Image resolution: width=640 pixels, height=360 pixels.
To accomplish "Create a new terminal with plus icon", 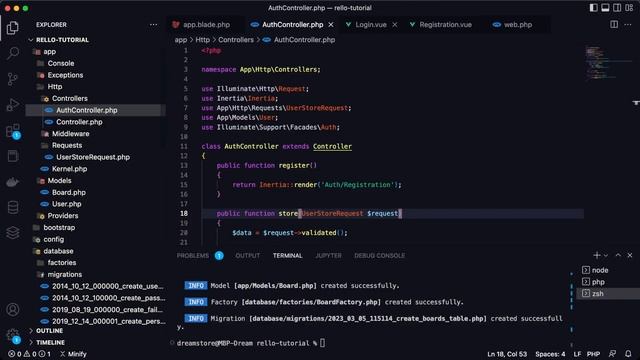I will point(596,255).
